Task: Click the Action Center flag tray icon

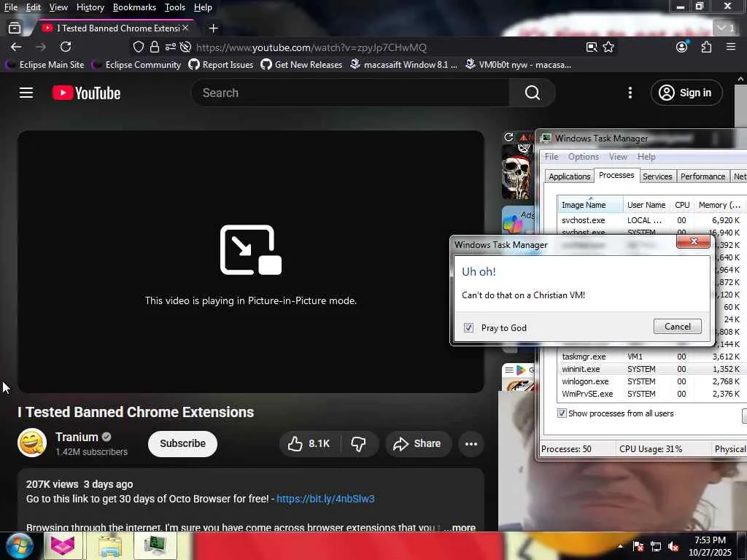Action: point(638,547)
